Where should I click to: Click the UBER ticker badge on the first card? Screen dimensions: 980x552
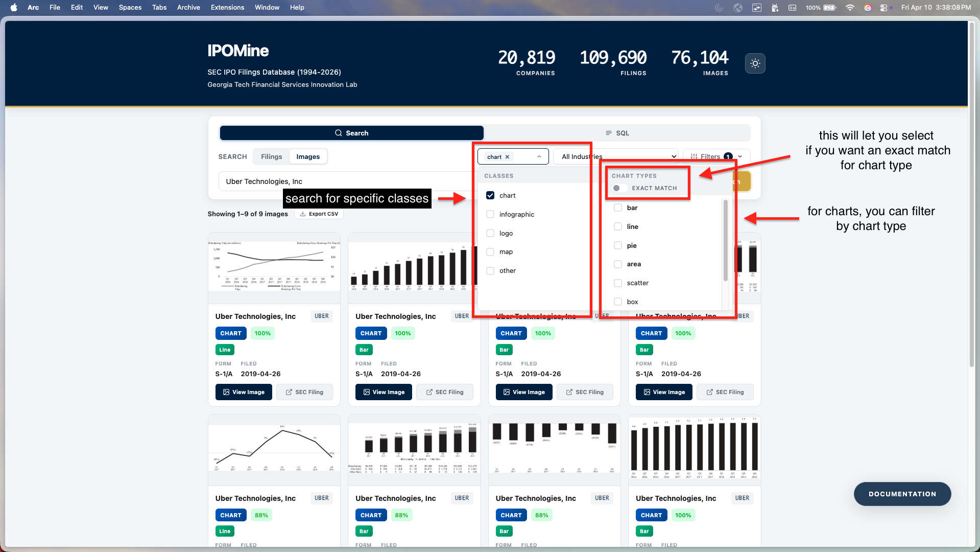pyautogui.click(x=322, y=316)
